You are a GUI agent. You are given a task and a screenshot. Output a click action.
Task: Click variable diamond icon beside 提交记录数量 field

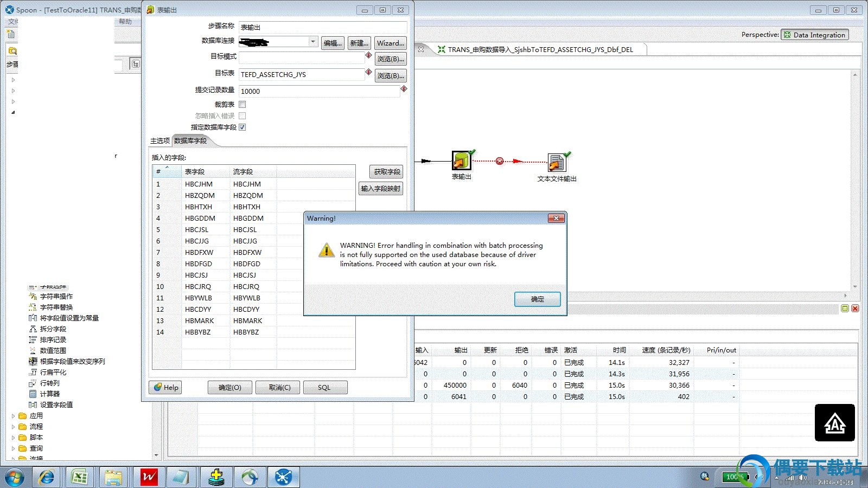click(x=404, y=89)
